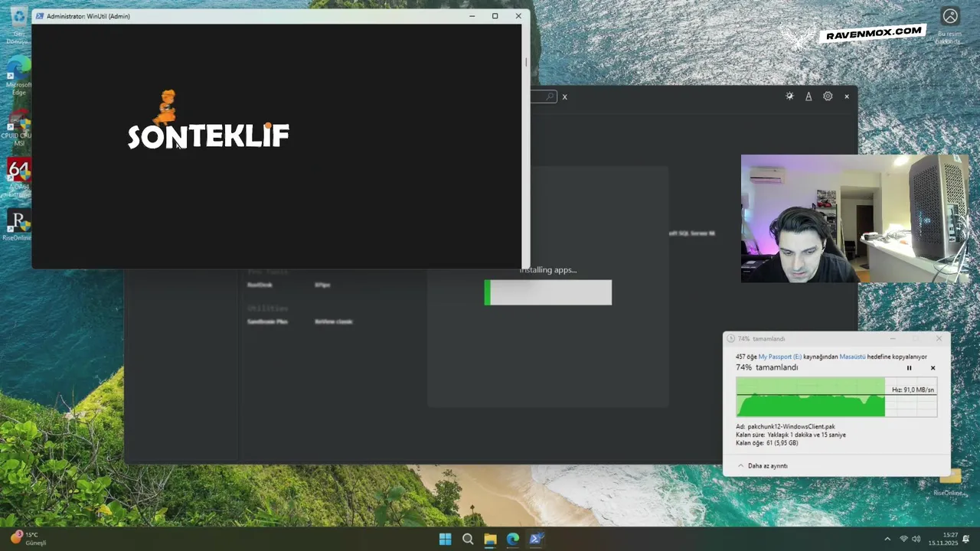Open the AIDA64 Extreme desktop shortcut
This screenshot has height=551, width=980.
18,178
